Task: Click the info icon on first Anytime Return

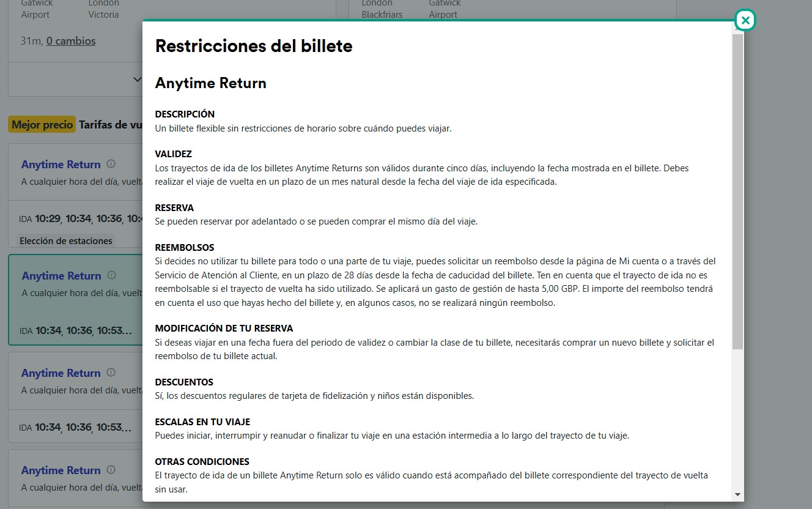Action: [x=111, y=164]
